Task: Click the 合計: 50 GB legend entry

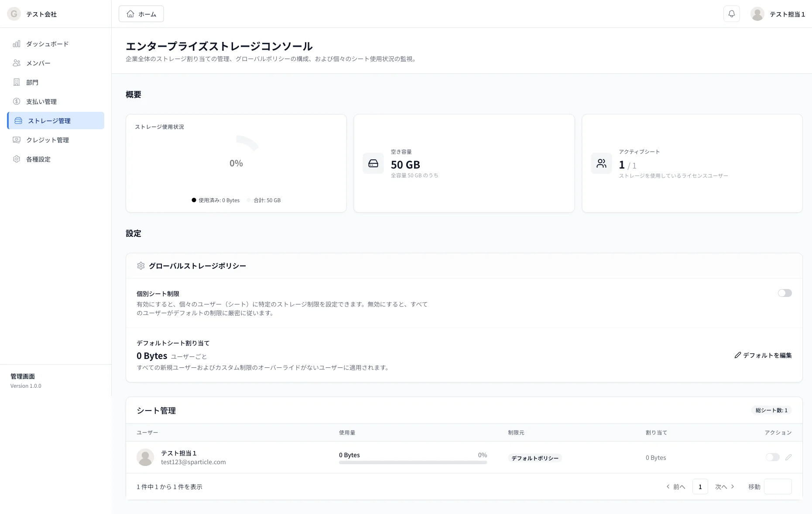Action: (264, 200)
